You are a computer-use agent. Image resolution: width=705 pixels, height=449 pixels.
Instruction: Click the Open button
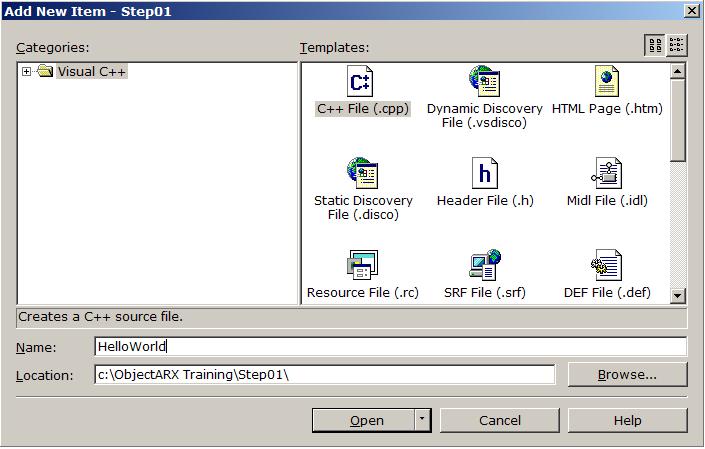(x=363, y=420)
